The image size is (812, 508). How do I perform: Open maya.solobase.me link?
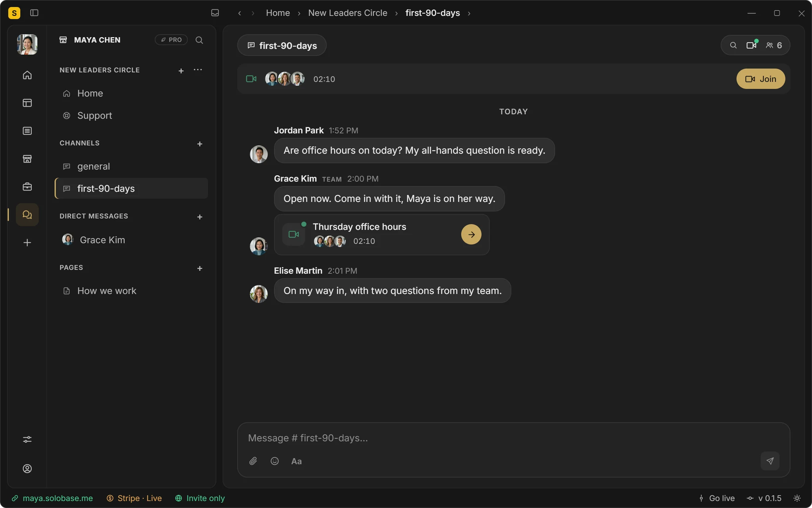coord(52,498)
